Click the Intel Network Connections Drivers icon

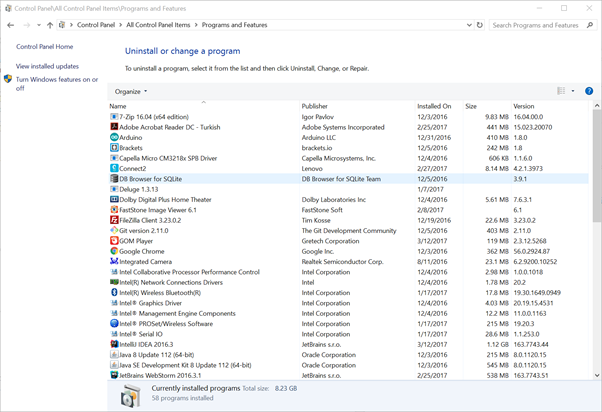coord(114,282)
